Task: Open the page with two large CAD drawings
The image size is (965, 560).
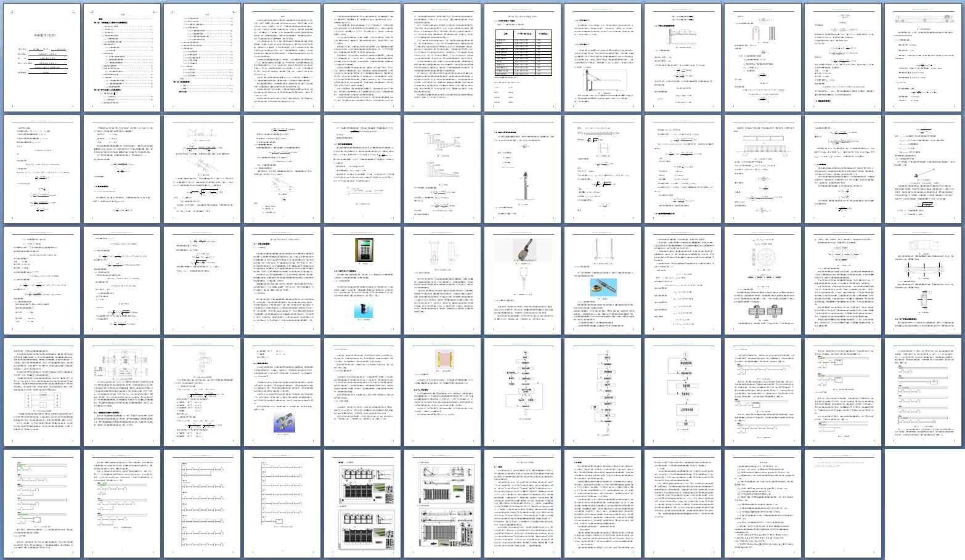Action: (442, 504)
